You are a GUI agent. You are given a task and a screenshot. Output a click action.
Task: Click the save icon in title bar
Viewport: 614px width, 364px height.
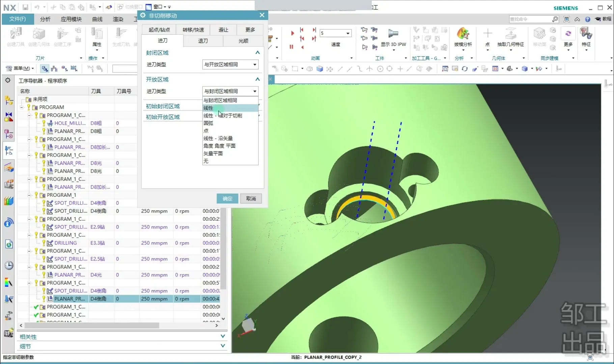coord(25,7)
